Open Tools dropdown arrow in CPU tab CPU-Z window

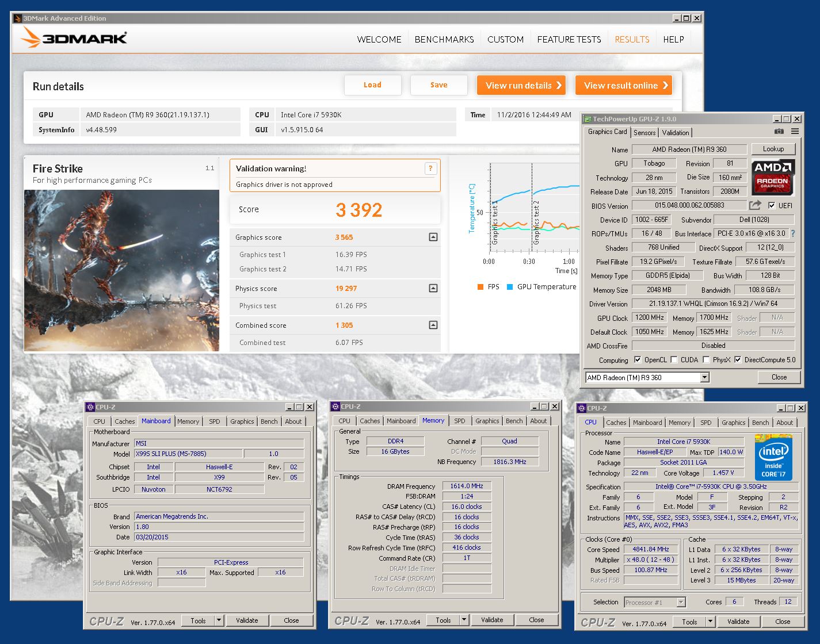pyautogui.click(x=710, y=622)
